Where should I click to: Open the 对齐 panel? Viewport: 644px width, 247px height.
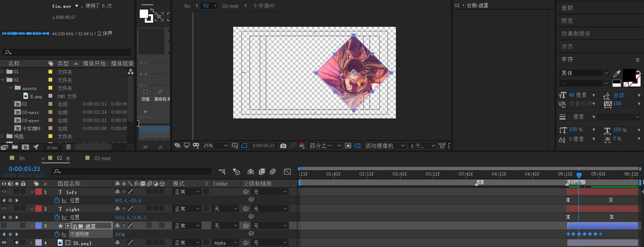(567, 46)
